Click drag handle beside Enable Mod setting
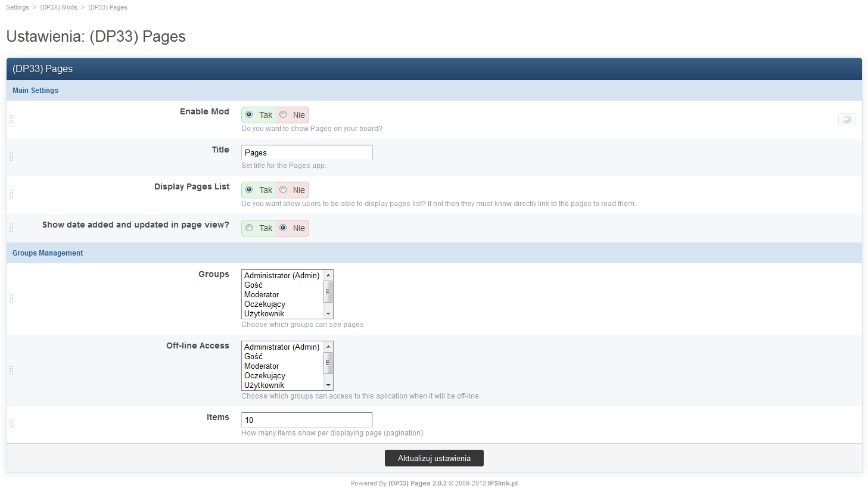 click(x=11, y=120)
